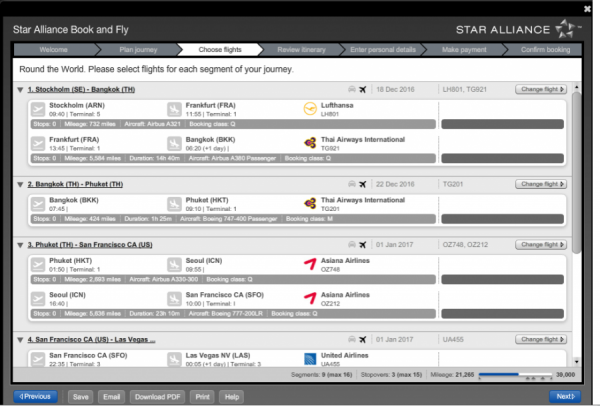600x406 pixels.
Task: Change flight for Stockholm - Bangkok segment
Action: [x=541, y=89]
